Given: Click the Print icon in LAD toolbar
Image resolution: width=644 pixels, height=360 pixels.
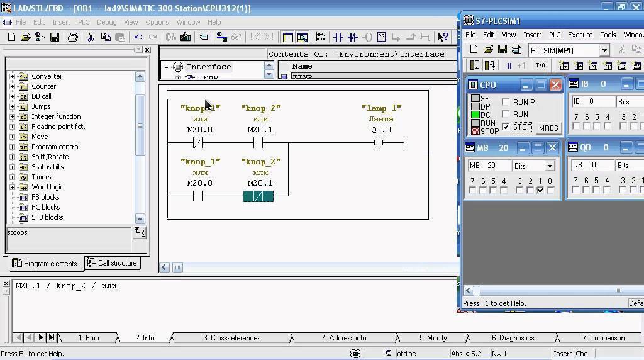Looking at the screenshot, I should [x=73, y=37].
